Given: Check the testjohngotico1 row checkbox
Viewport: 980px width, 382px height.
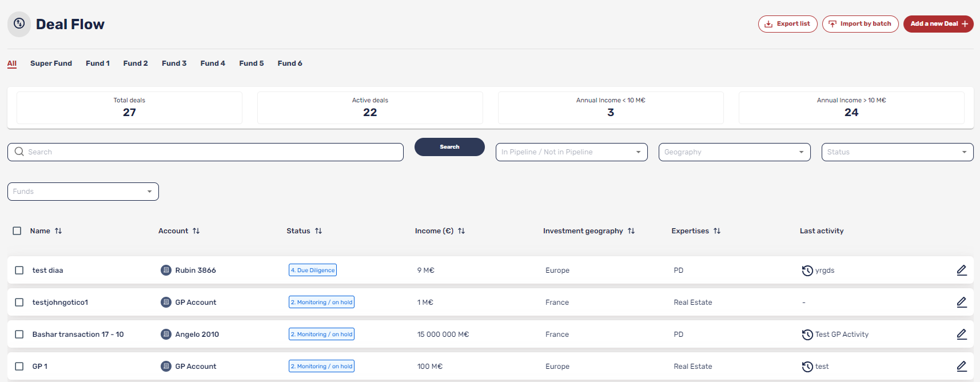Looking at the screenshot, I should click(x=19, y=302).
